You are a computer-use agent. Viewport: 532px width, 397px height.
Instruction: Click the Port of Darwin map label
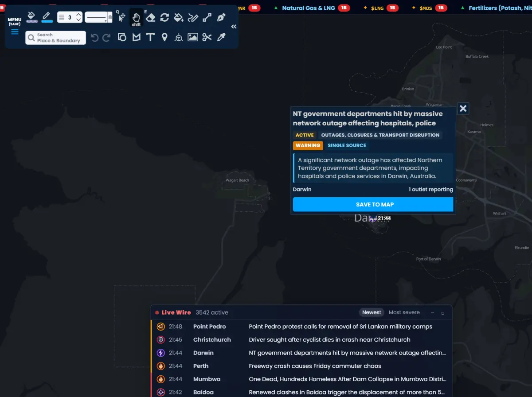[429, 259]
